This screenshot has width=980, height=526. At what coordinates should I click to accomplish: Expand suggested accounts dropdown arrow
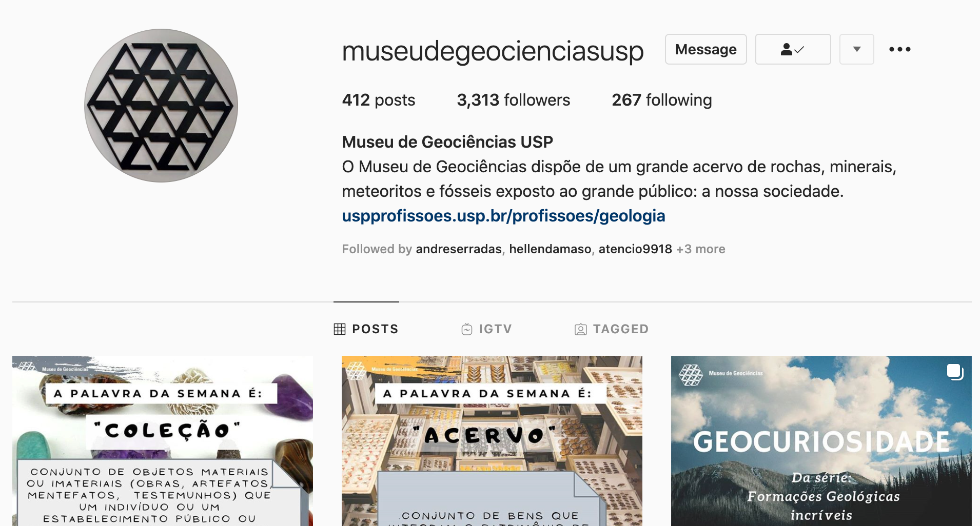pos(856,49)
